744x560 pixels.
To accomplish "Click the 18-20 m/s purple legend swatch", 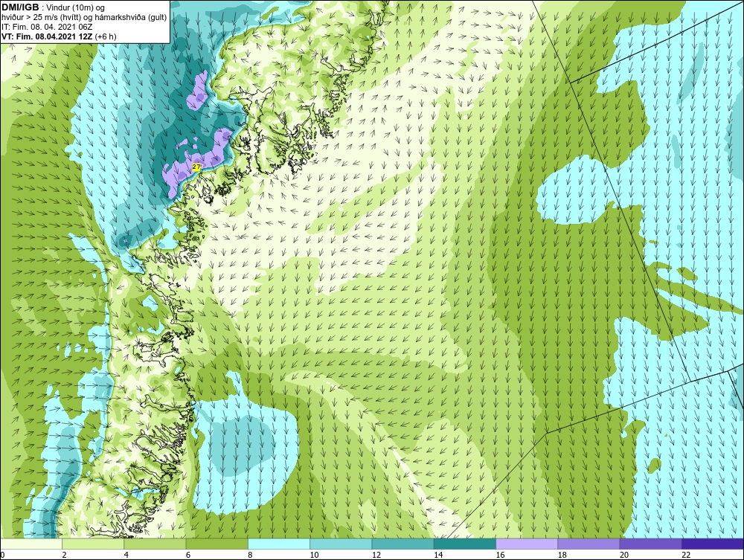I will point(589,544).
